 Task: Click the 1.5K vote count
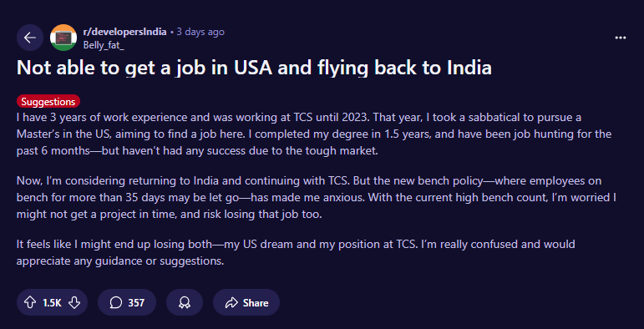[x=52, y=303]
